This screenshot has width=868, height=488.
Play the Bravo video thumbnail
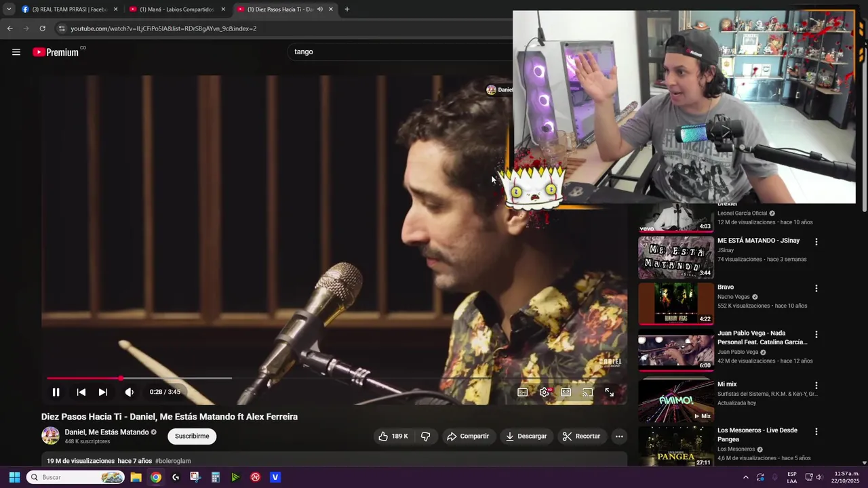[676, 303]
